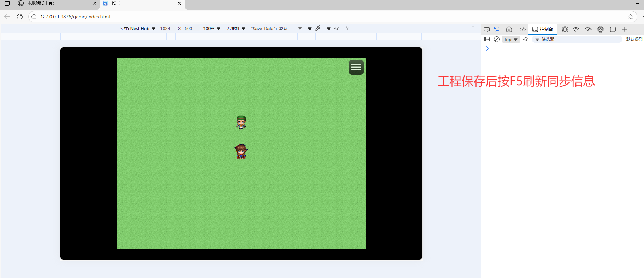The image size is (644, 278).
Task: Create a live expression with eye icon
Action: point(526,40)
